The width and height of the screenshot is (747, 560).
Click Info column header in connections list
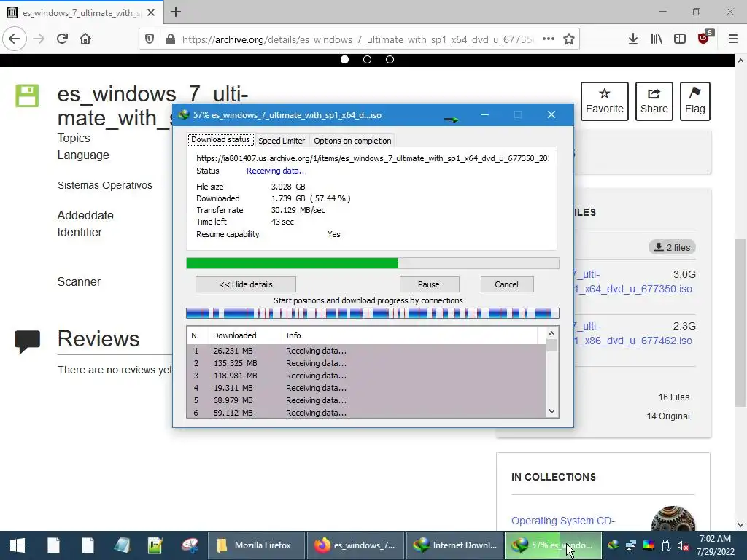coord(410,335)
